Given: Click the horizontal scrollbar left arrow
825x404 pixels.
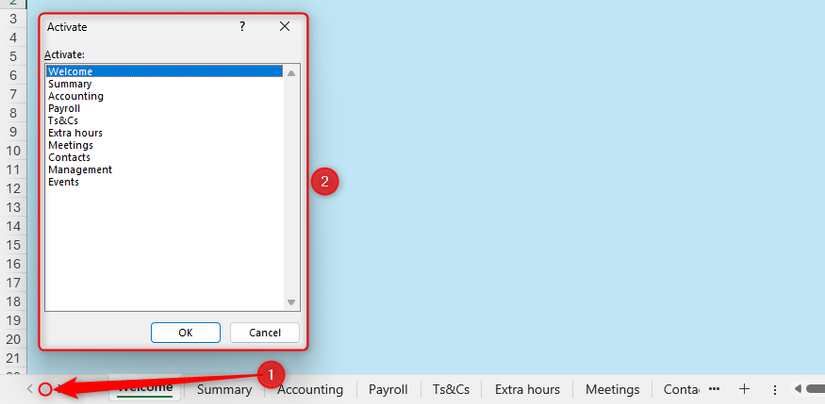Looking at the screenshot, I should pos(798,389).
